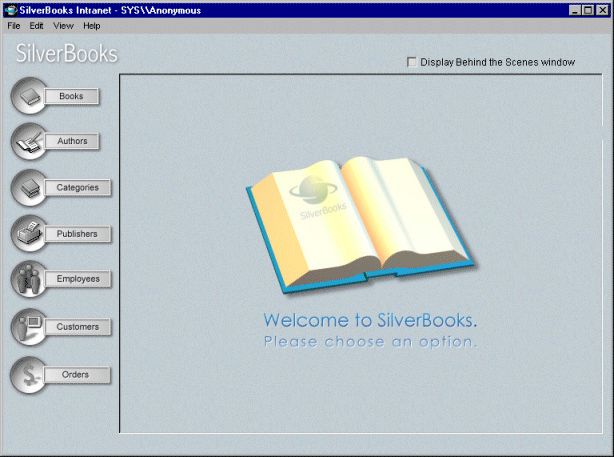Close the SilverBooks Intranet window
Screen dimensions: 614x457
click(602, 10)
